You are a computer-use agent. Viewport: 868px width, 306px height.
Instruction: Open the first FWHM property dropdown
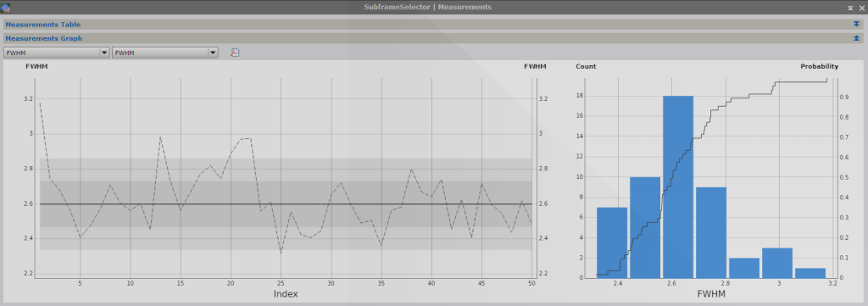click(57, 53)
